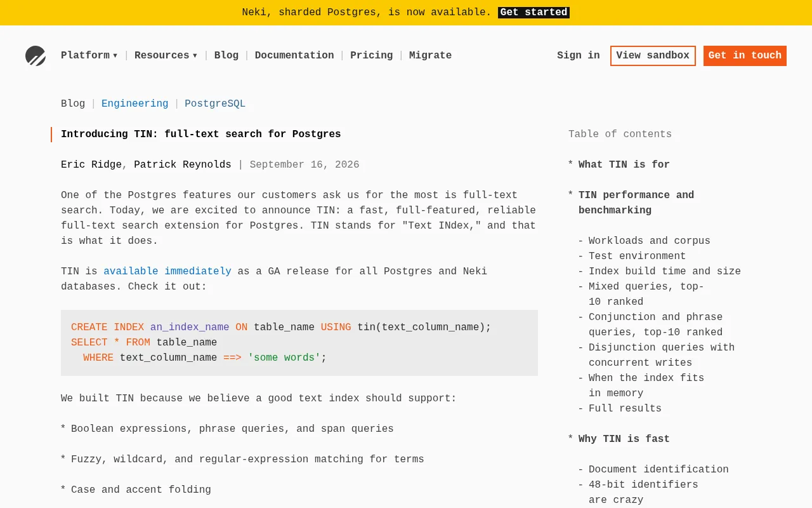Open the Engineering category link
Image resolution: width=812 pixels, height=508 pixels.
(x=135, y=104)
